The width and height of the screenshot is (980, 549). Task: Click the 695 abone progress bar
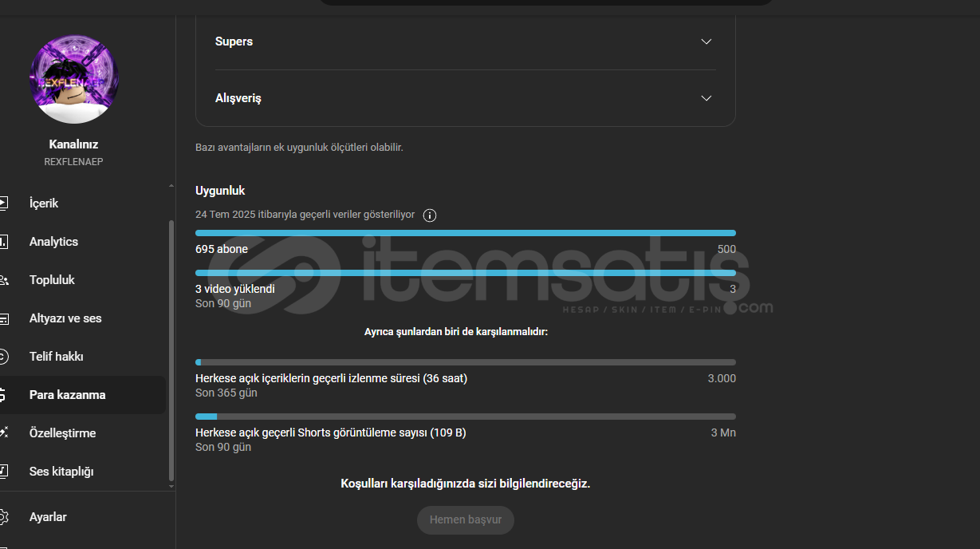[x=466, y=233]
